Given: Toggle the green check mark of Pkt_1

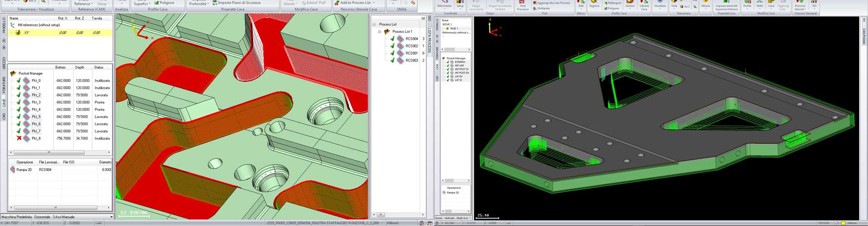Looking at the screenshot, I should point(19,88).
